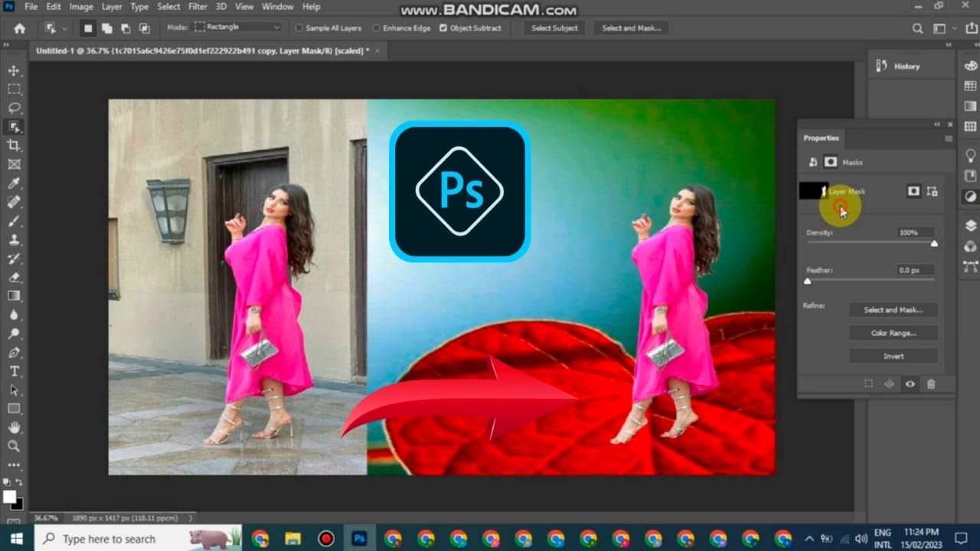Screen dimensions: 980x551
Task: Choose the Intersect with Selection mode button
Action: 143,28
